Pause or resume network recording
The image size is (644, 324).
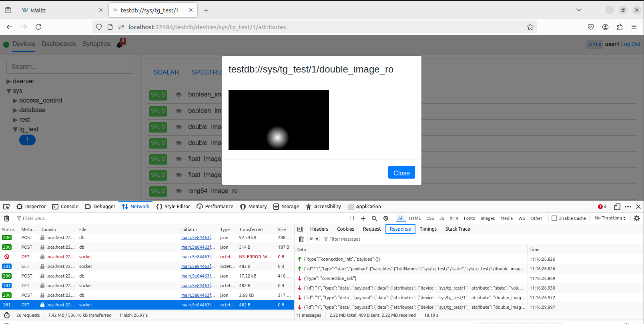(352, 218)
